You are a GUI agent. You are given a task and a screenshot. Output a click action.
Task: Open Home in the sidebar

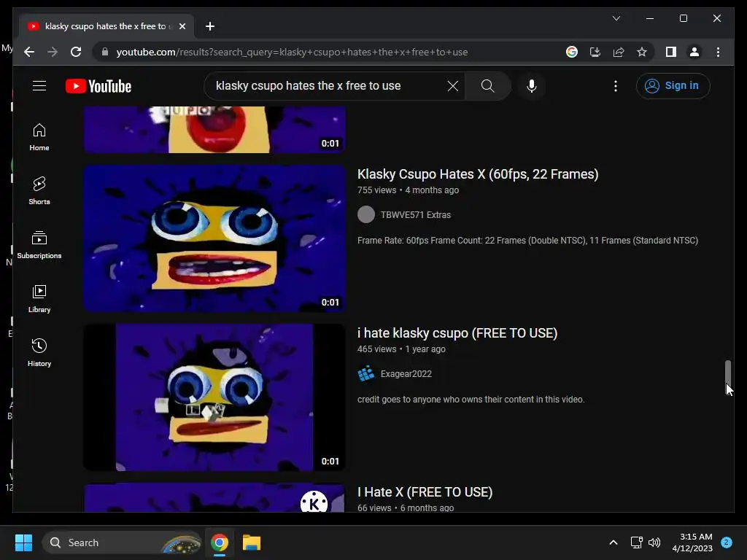click(x=39, y=136)
